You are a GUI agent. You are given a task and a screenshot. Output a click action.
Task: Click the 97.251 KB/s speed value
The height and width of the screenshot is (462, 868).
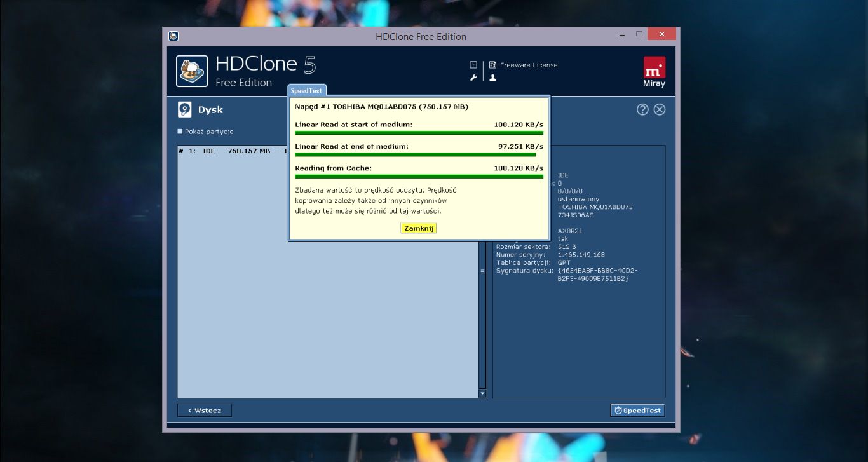point(520,146)
